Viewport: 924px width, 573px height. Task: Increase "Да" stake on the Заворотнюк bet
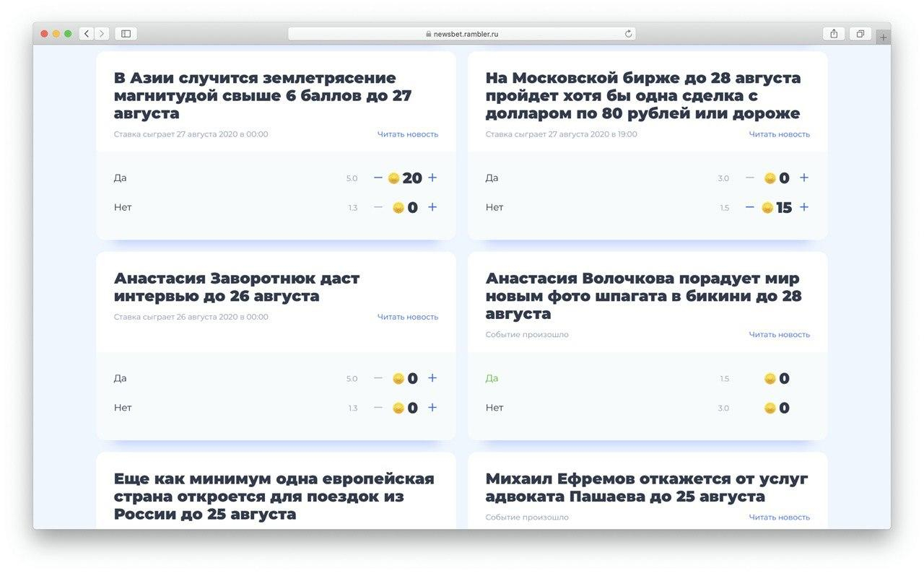pos(432,378)
